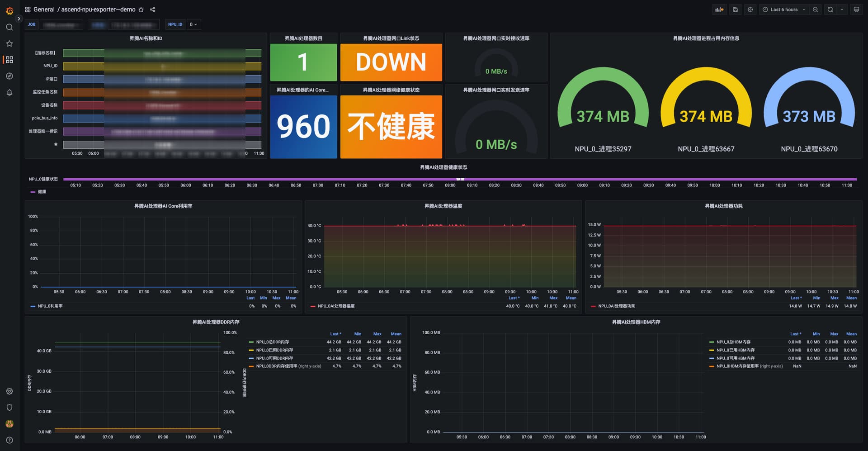Click the Grafana logo home icon

click(x=9, y=10)
